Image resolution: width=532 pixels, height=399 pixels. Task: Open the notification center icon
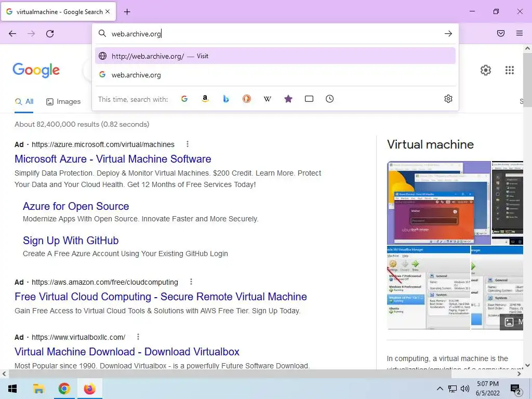coord(515,389)
